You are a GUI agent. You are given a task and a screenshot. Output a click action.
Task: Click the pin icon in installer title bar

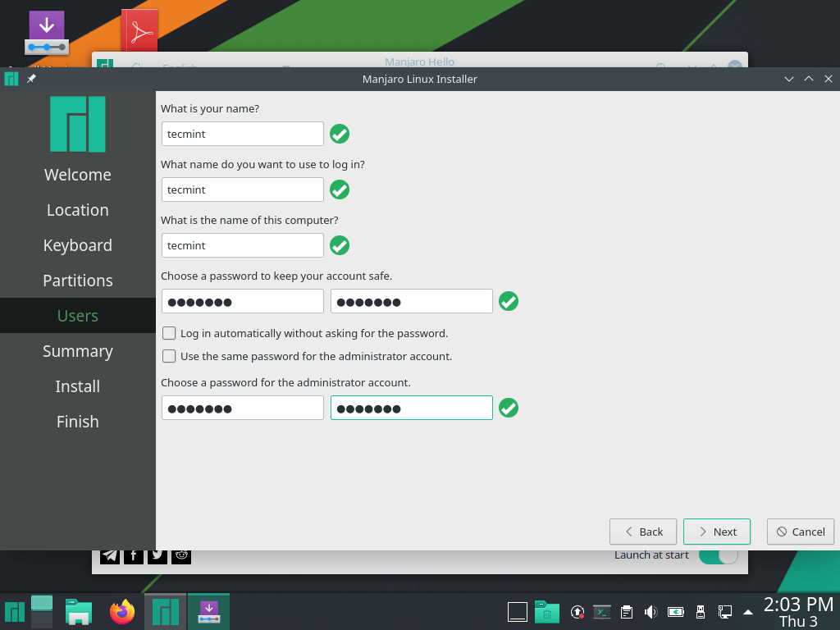[x=31, y=79]
